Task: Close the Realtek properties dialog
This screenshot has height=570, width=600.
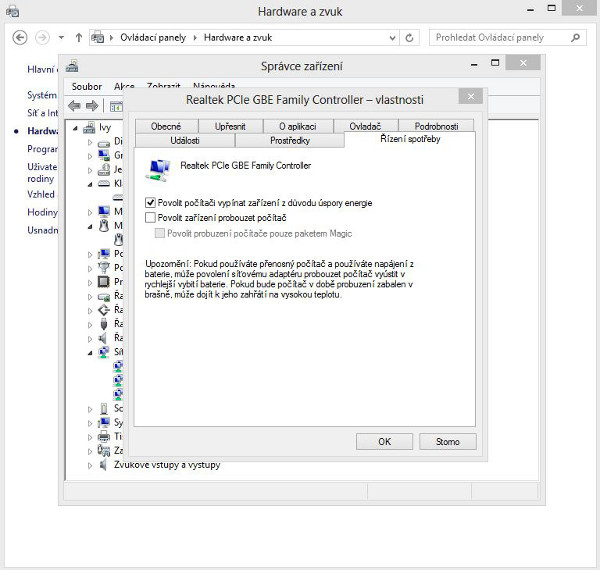Action: click(471, 96)
